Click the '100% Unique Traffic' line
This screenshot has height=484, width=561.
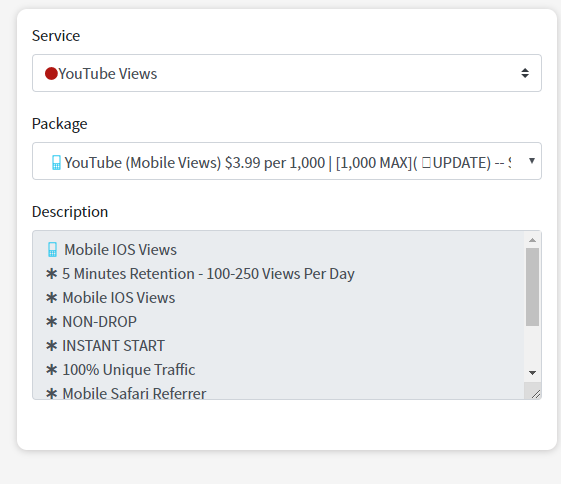[120, 370]
